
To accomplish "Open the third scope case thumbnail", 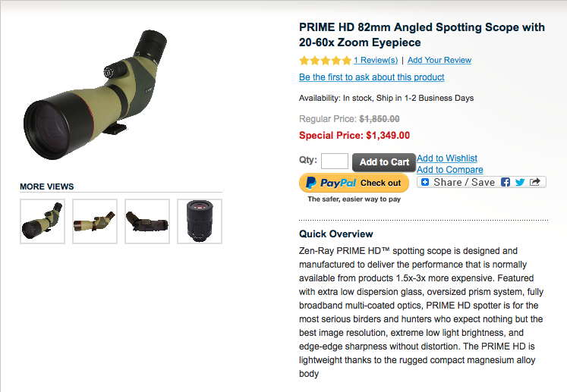I will [147, 221].
